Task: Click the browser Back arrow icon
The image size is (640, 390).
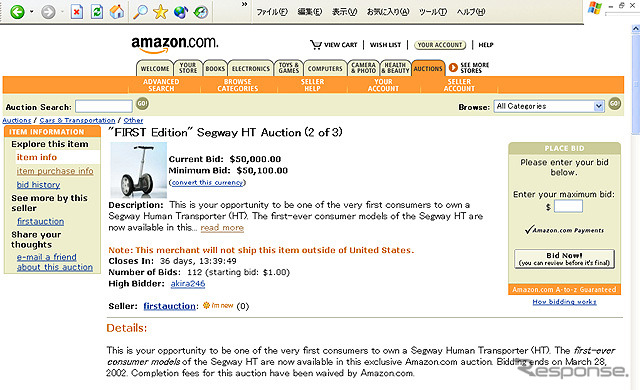Action: [x=17, y=12]
